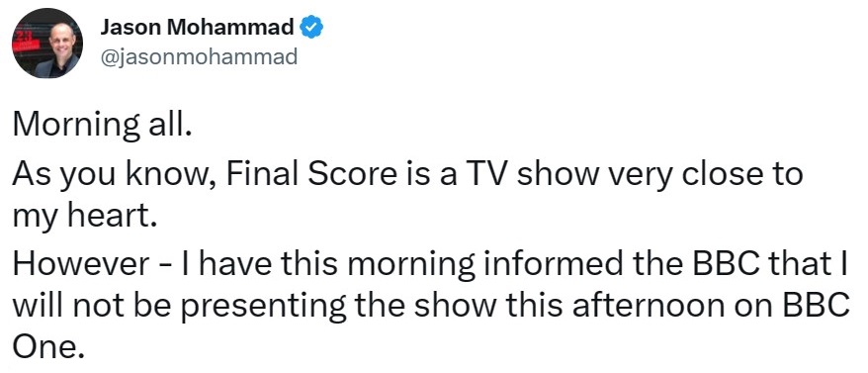Visit the @jasonmohammad handle link

pyautogui.click(x=199, y=56)
